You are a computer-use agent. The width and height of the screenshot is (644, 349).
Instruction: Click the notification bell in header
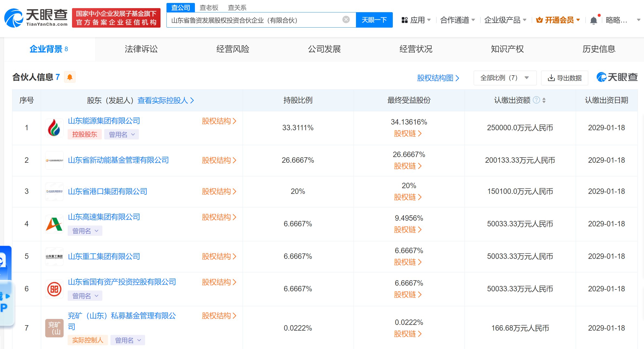pyautogui.click(x=593, y=20)
